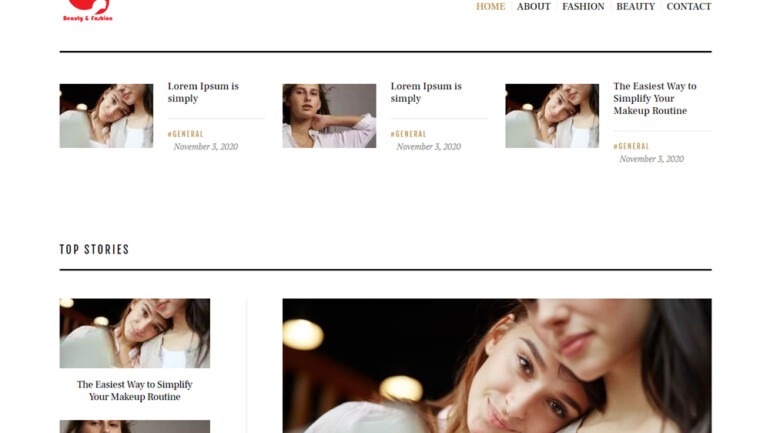
Task: Open the large featured Top Stories image
Action: pyautogui.click(x=496, y=365)
